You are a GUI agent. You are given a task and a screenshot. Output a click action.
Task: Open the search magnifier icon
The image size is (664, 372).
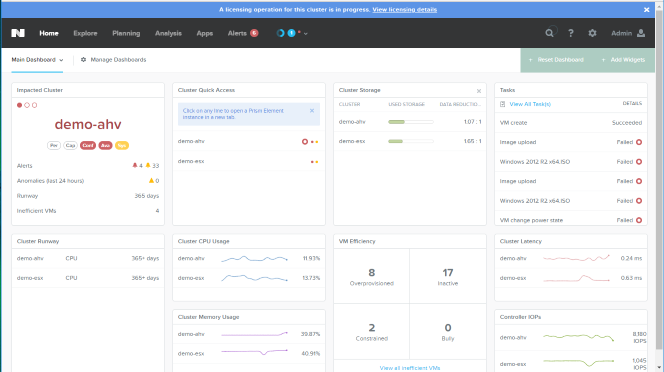click(549, 33)
